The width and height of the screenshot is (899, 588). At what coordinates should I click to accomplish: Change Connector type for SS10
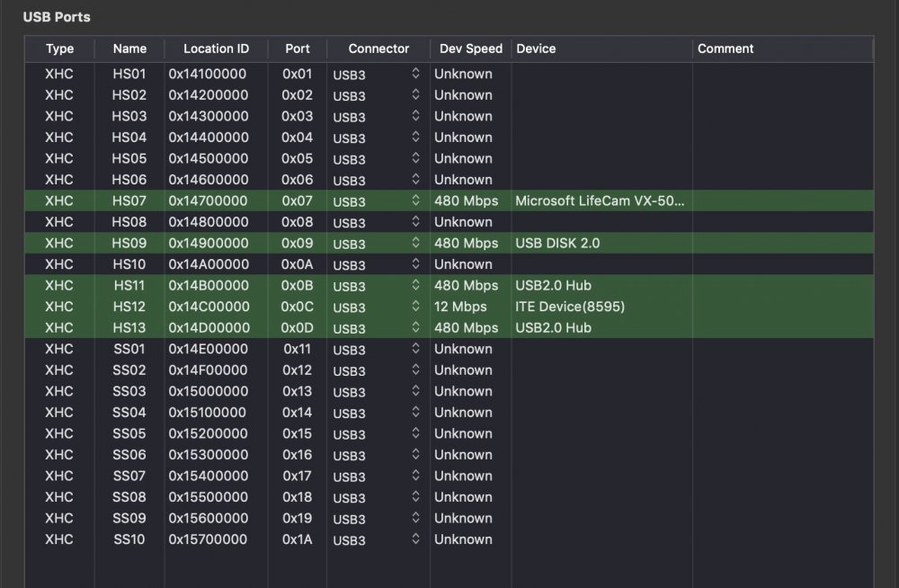click(378, 540)
